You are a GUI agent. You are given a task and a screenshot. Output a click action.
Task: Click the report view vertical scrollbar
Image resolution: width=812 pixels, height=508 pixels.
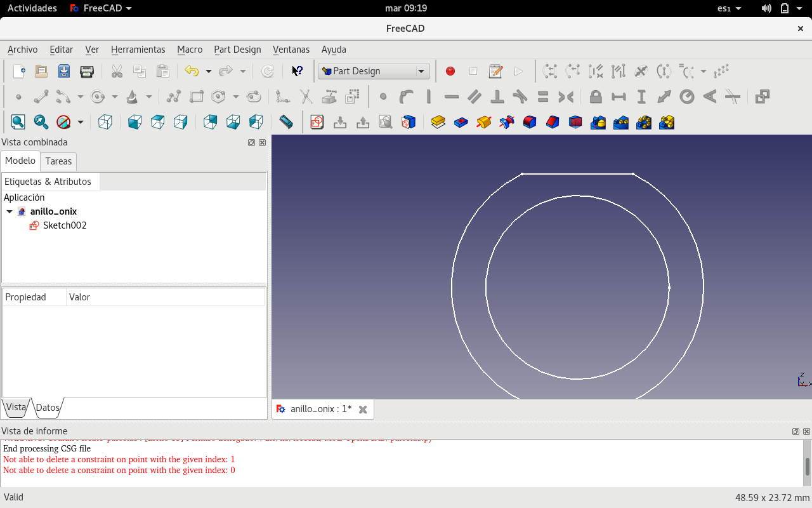(x=808, y=467)
